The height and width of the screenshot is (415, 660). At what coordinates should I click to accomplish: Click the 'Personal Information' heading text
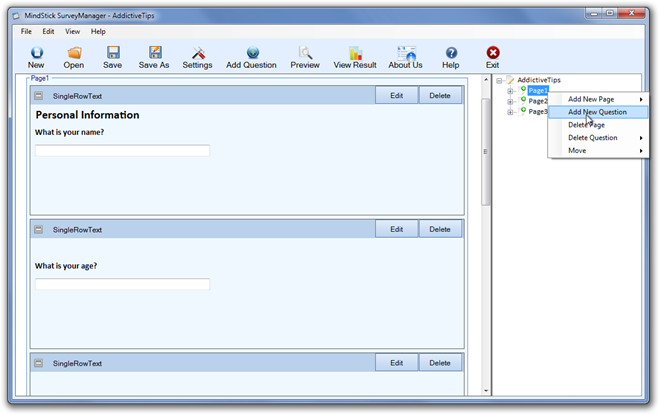(87, 115)
